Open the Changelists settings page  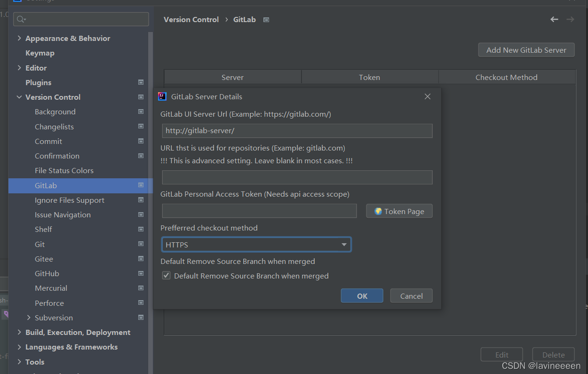coord(54,127)
